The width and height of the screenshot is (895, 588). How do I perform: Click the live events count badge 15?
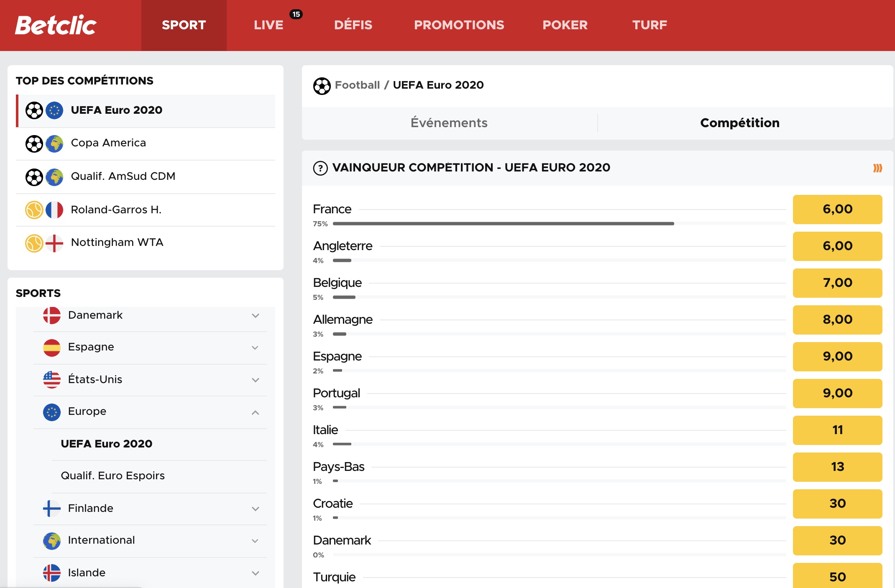296,14
